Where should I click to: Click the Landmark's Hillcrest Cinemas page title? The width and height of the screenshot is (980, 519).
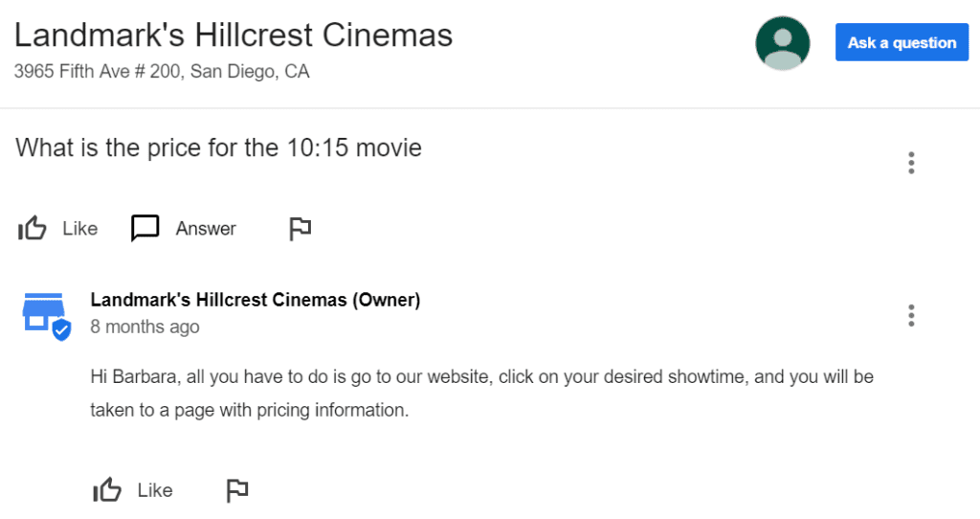(234, 35)
